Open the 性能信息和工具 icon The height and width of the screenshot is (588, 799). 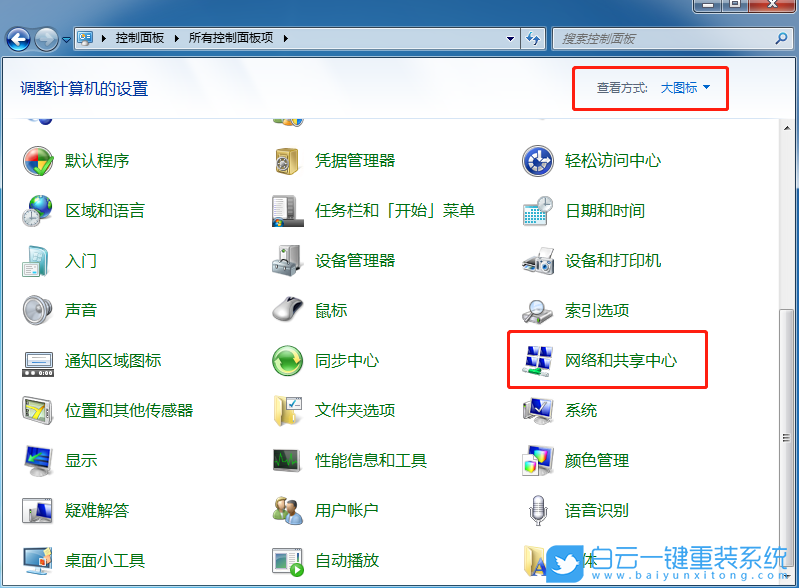(x=287, y=461)
